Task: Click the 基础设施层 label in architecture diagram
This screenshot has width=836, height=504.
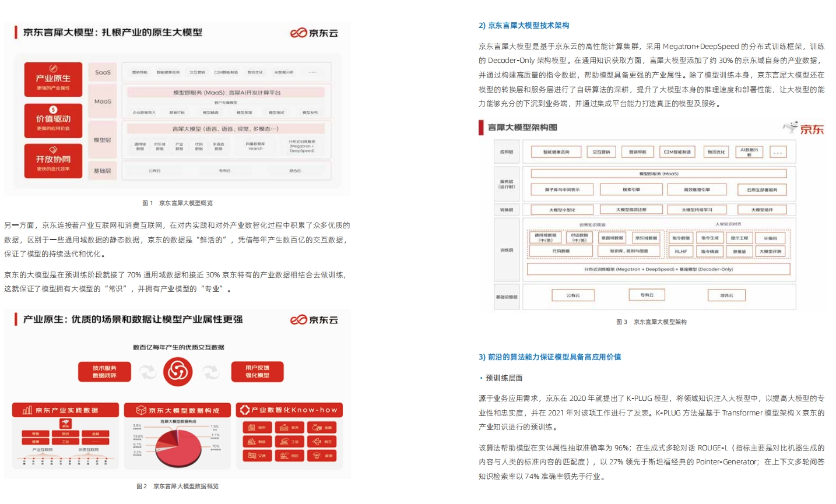Action: [507, 297]
